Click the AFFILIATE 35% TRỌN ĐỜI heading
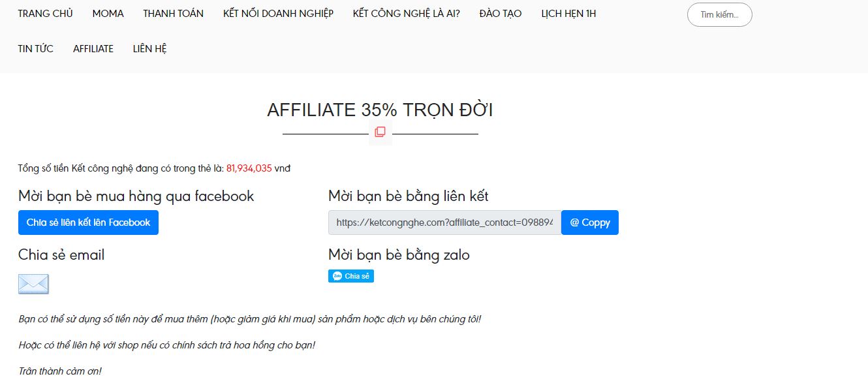The image size is (868, 385). 380,110
